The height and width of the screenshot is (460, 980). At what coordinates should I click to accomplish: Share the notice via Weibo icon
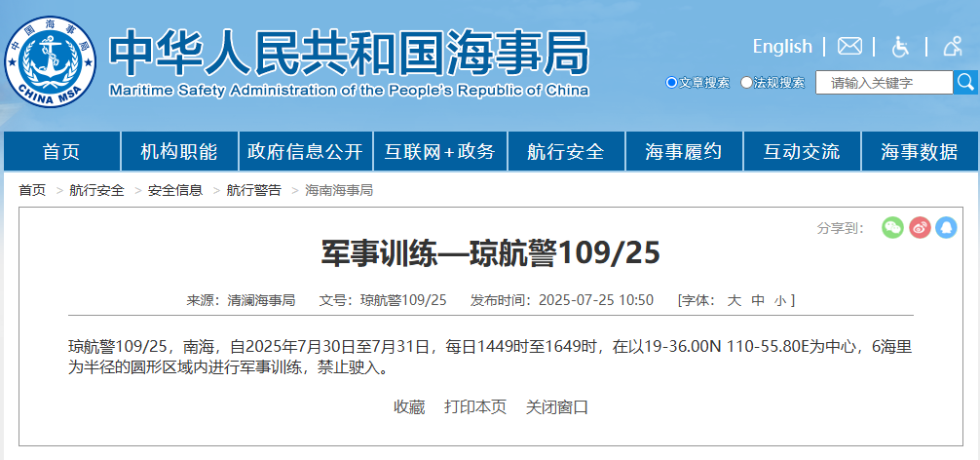920,227
